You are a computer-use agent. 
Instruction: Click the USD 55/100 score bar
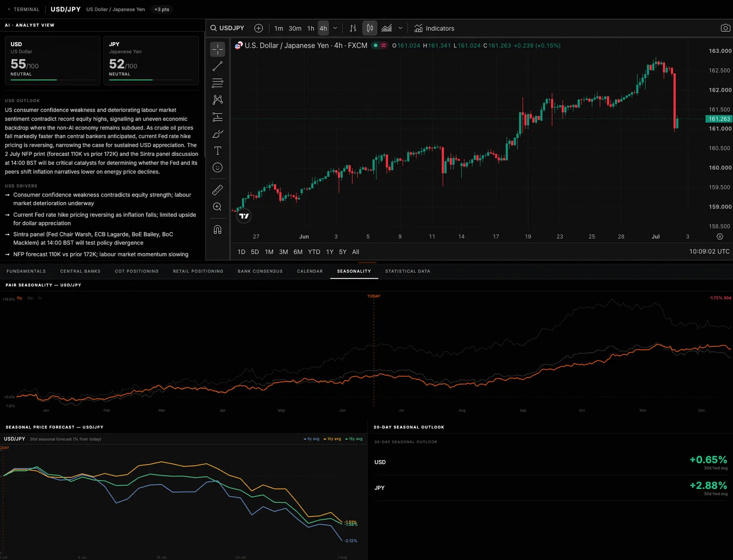coord(53,80)
